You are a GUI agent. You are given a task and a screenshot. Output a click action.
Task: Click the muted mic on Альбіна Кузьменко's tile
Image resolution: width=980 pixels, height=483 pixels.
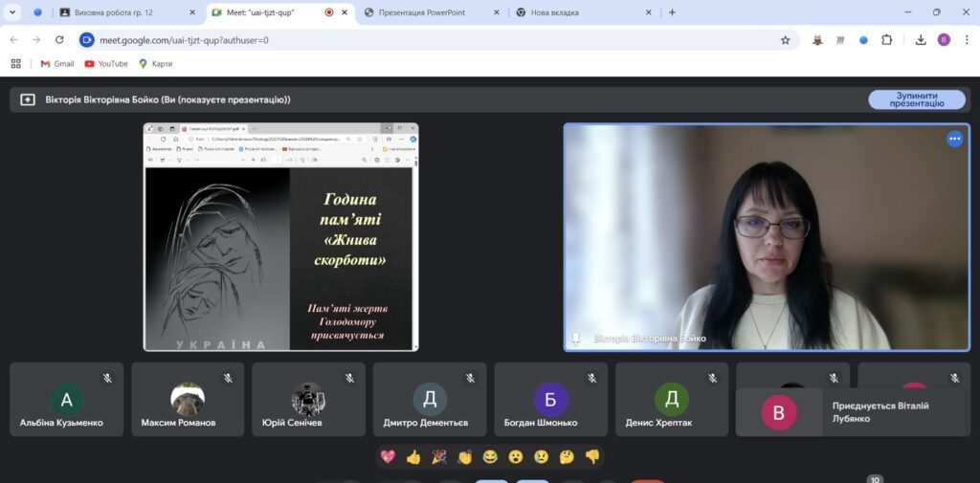click(107, 379)
